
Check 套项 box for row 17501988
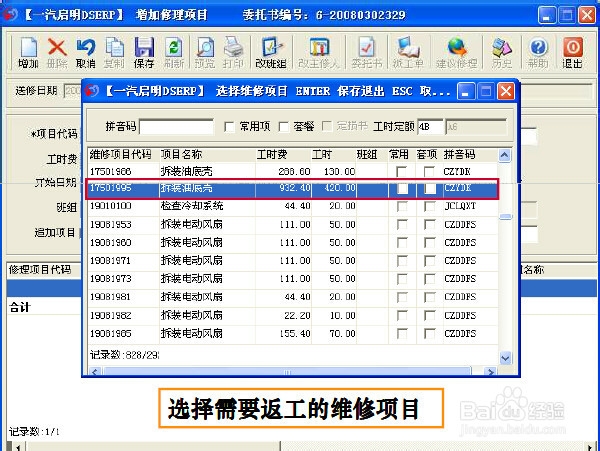point(429,171)
